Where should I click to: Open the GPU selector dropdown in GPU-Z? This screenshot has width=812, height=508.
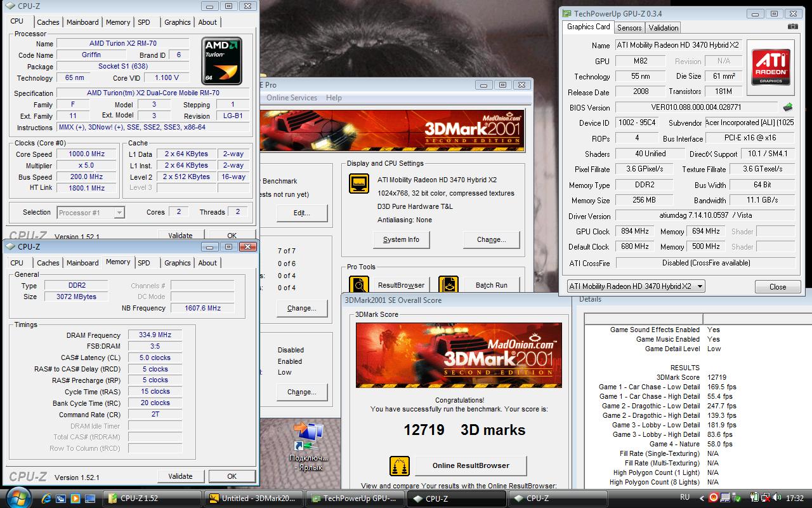[x=636, y=286]
